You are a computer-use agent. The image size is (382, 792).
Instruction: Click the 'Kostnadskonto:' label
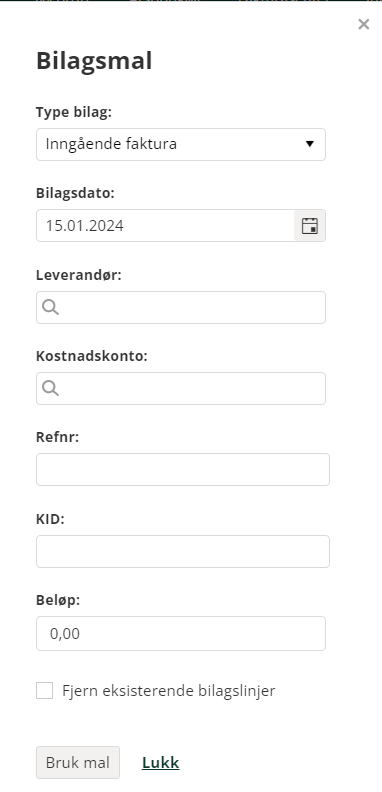click(92, 356)
